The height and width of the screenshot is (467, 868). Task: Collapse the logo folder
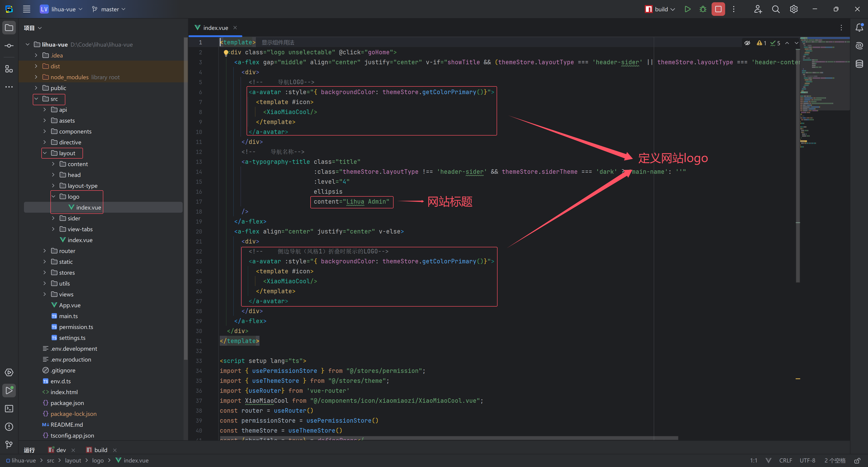(x=53, y=197)
